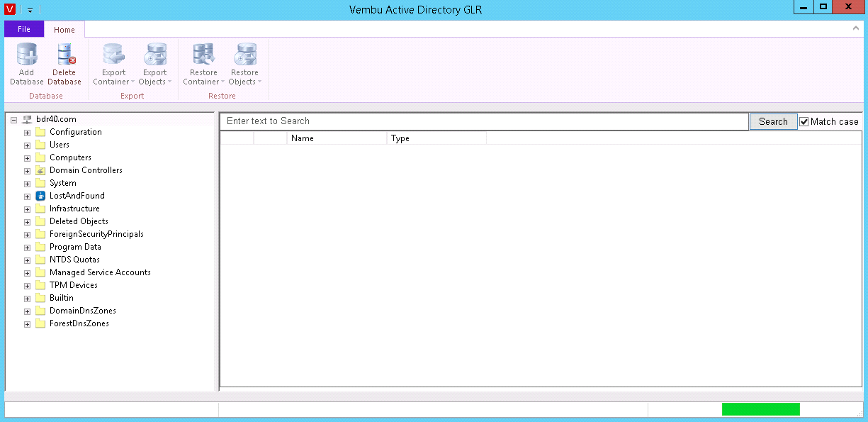Viewport: 868px width, 422px height.
Task: Click the ForestDnsZones folder icon
Action: (x=40, y=323)
